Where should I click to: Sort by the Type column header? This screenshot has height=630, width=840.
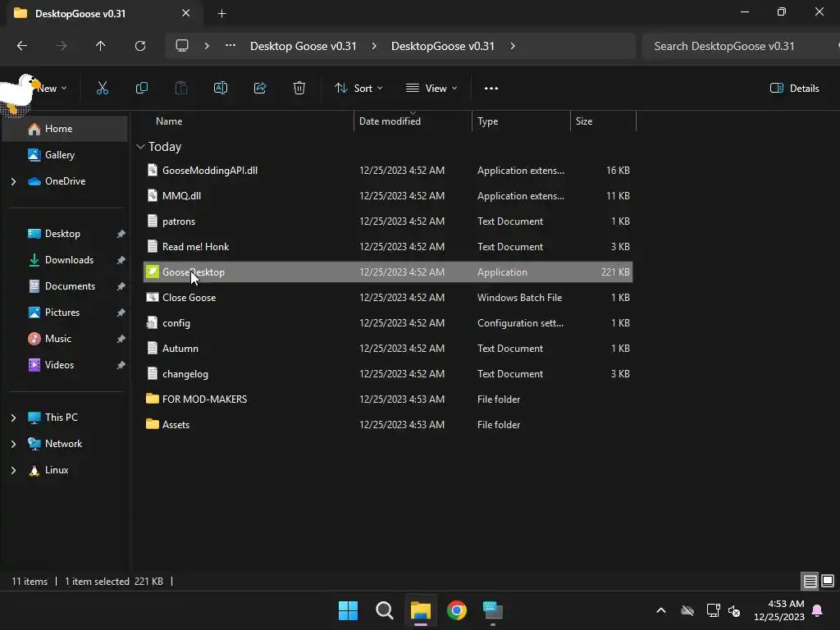(521, 121)
